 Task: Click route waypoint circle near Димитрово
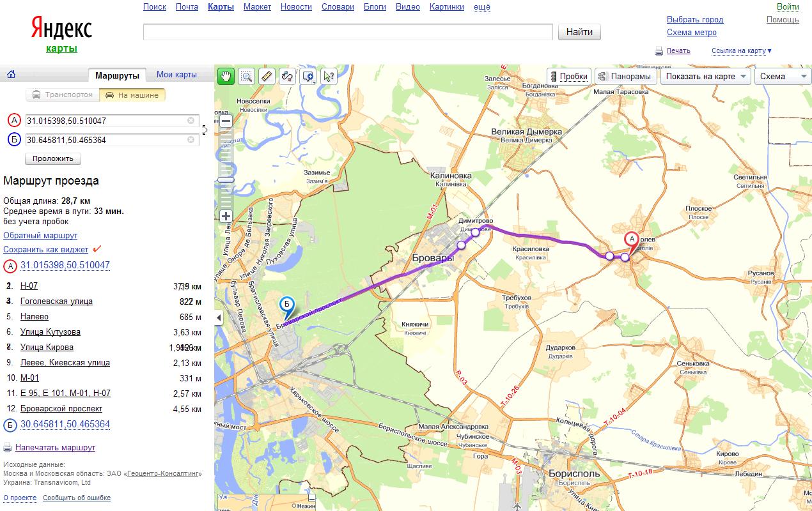475,233
